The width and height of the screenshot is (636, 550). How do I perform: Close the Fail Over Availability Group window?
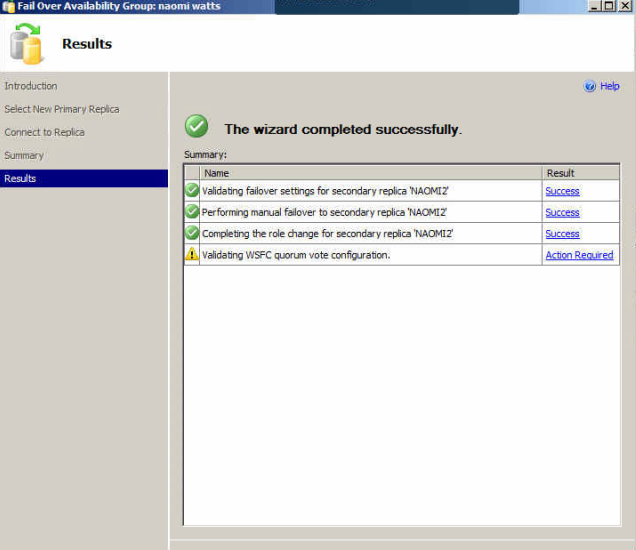point(625,6)
